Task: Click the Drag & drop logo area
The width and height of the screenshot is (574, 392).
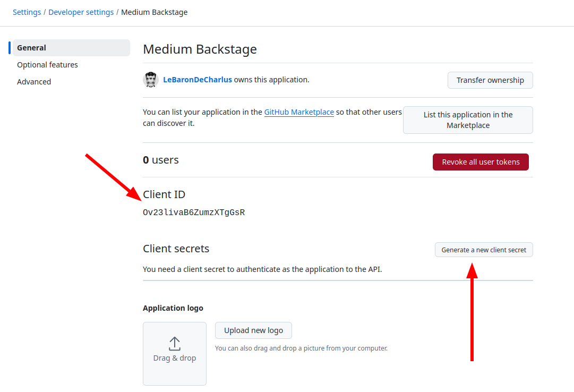Action: 175,354
